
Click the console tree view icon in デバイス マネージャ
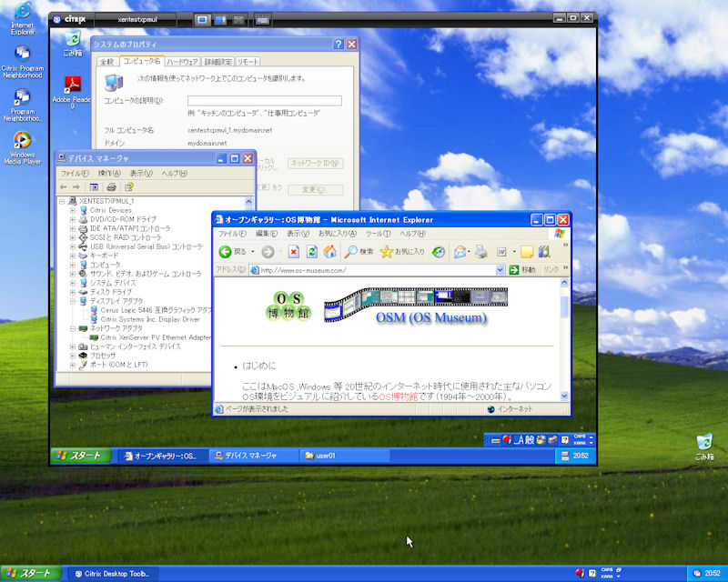(94, 187)
